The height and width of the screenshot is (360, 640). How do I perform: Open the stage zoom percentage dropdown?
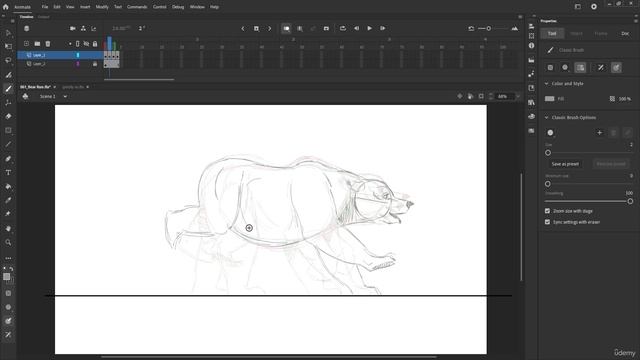point(518,97)
